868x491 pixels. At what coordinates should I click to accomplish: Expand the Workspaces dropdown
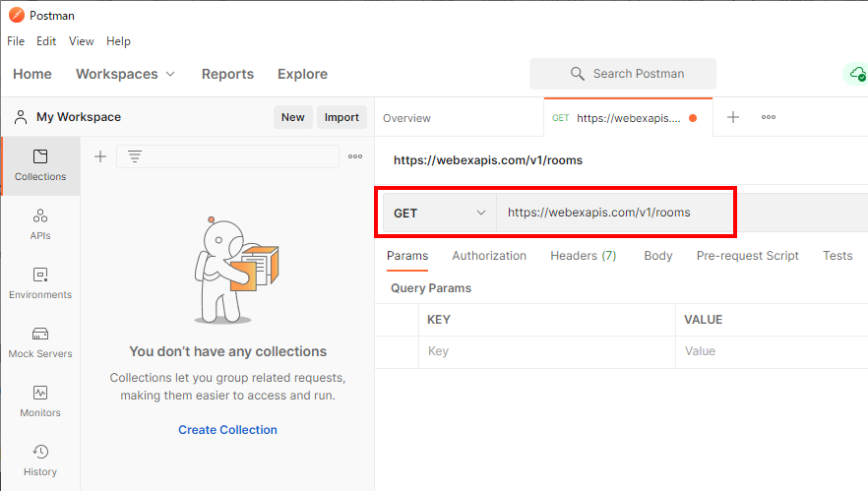[126, 74]
